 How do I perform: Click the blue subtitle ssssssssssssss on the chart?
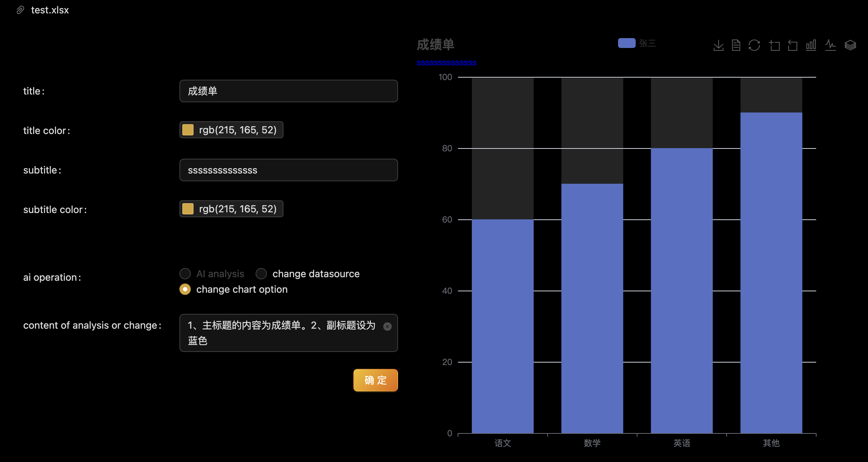446,63
